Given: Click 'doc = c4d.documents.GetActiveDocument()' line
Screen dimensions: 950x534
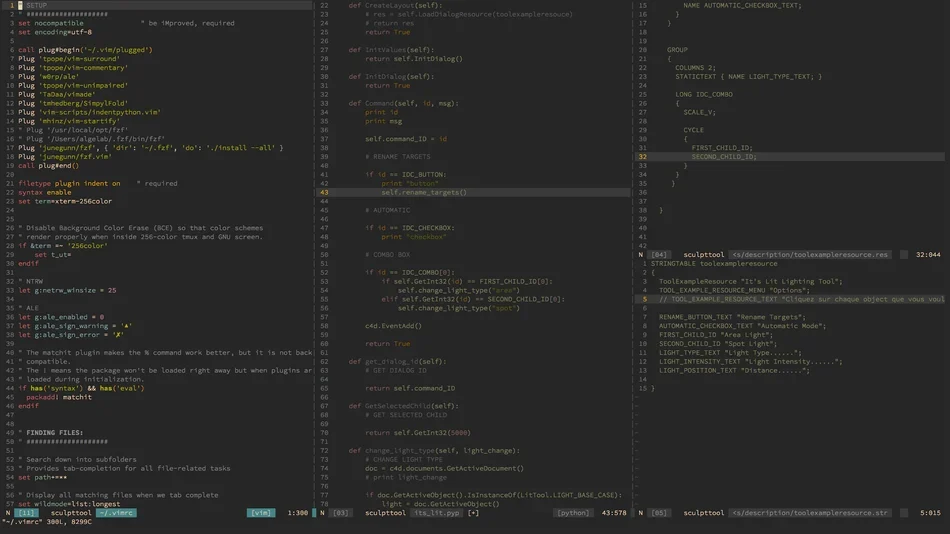Looking at the screenshot, I should pyautogui.click(x=444, y=469).
